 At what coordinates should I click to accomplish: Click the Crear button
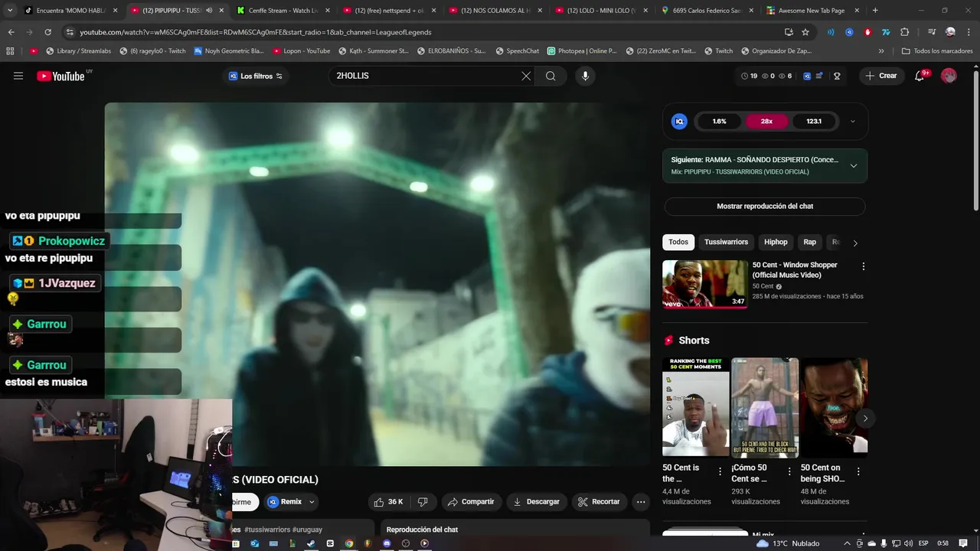tap(880, 76)
